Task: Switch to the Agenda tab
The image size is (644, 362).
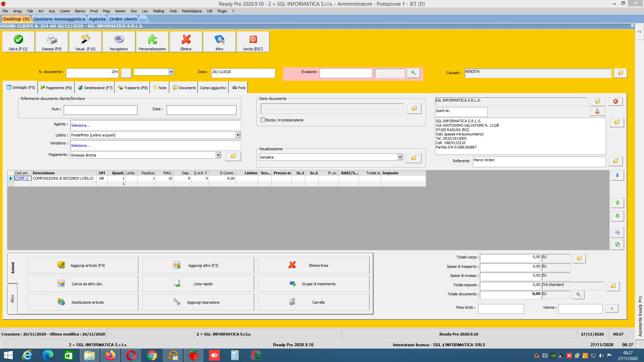Action: point(97,19)
